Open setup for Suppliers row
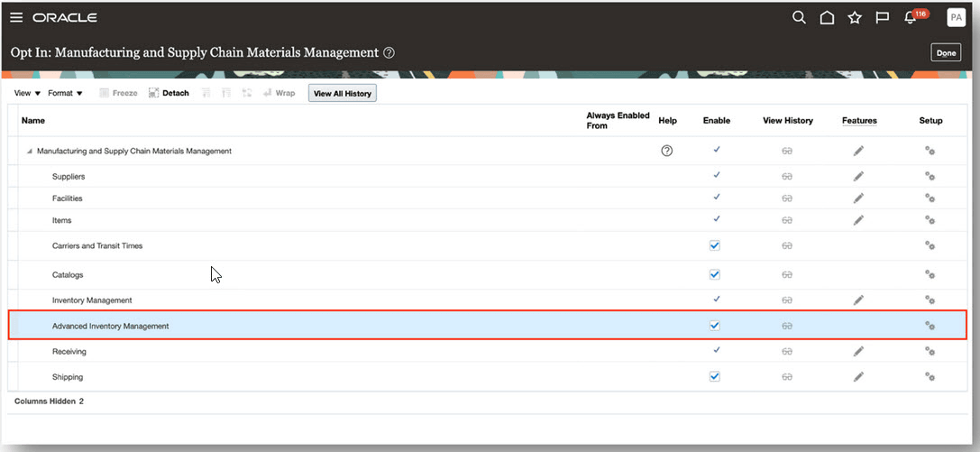This screenshot has width=980, height=452. (x=930, y=176)
